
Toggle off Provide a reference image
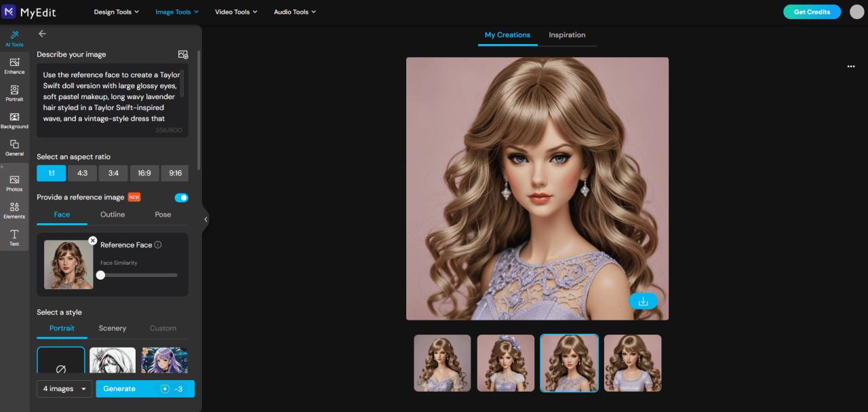pyautogui.click(x=181, y=197)
